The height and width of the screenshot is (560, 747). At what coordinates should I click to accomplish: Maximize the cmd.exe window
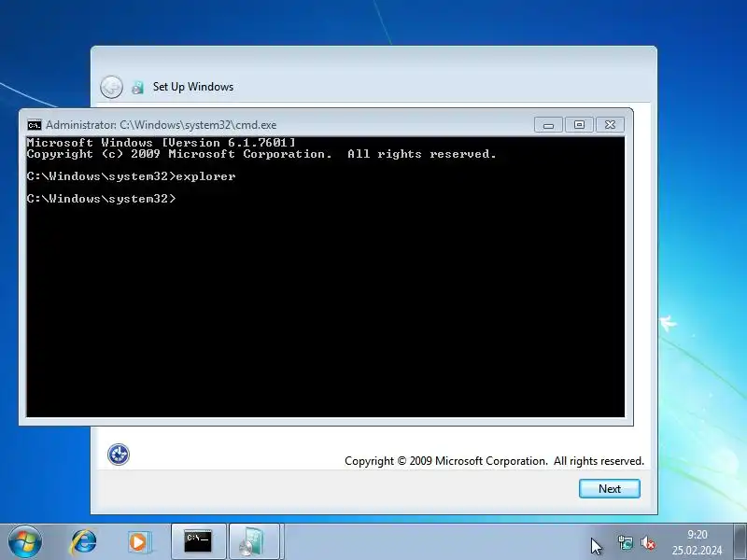point(579,125)
